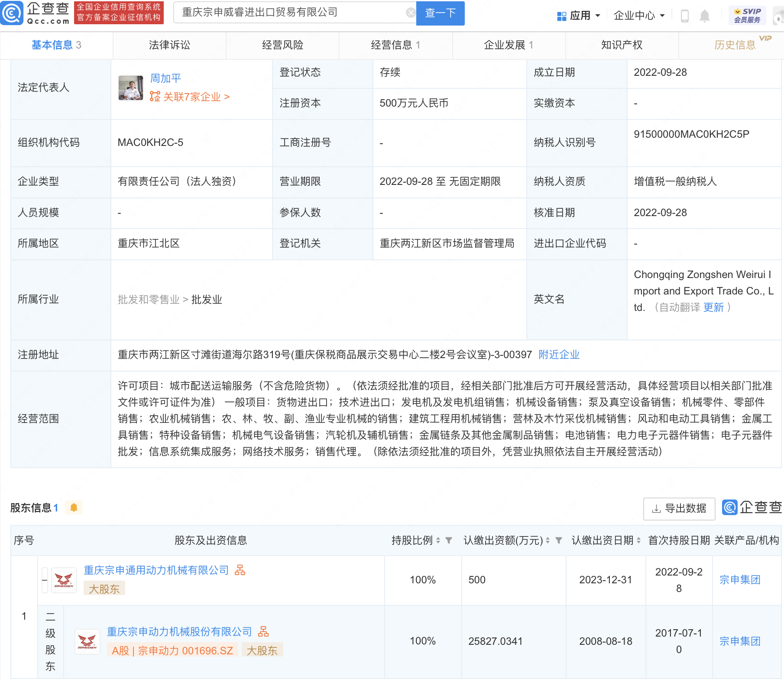784x679 pixels.
Task: Switch to 企业发展 tab
Action: [509, 45]
